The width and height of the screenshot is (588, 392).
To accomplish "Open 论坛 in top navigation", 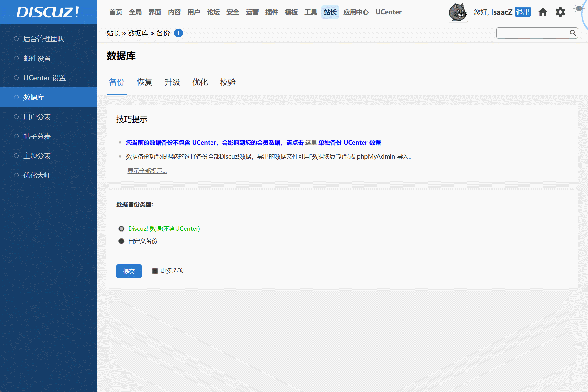I will (213, 12).
